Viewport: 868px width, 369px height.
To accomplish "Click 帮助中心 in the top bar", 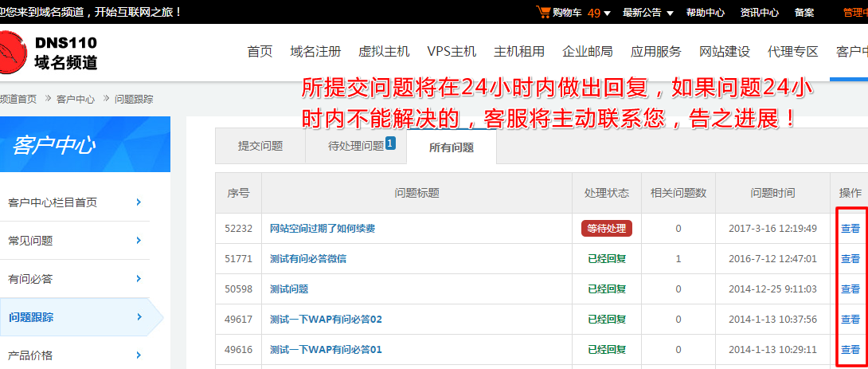I will point(706,13).
